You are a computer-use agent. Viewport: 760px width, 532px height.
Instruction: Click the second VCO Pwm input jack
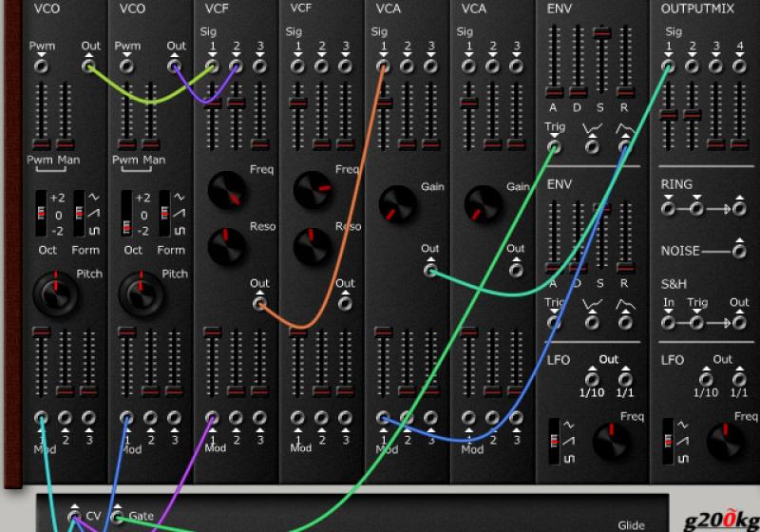pyautogui.click(x=127, y=66)
